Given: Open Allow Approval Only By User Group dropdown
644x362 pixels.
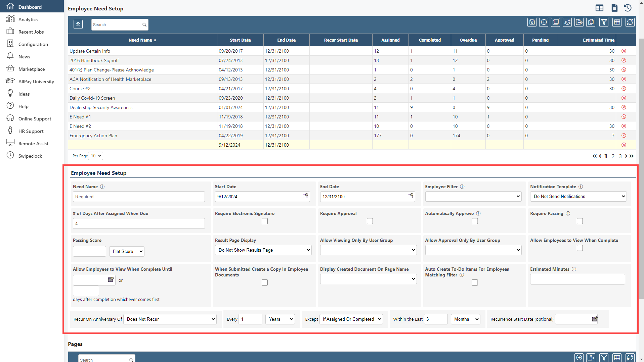Looking at the screenshot, I should pos(473,250).
